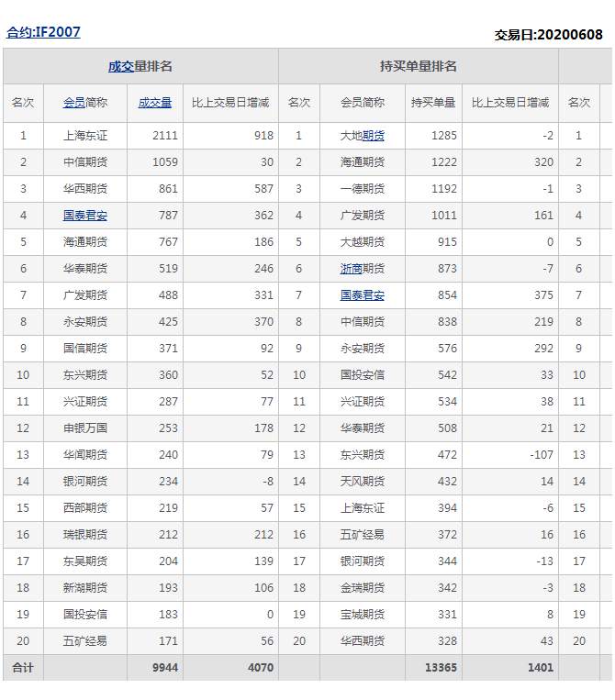The image size is (615, 700).
Task: Click 国投安信 in long position ranking
Action: [x=363, y=375]
